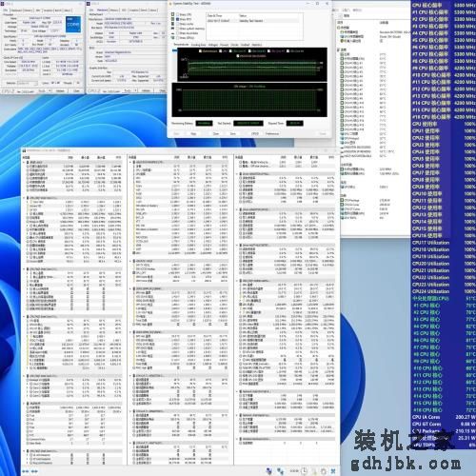This screenshot has width=476, height=476.
Task: Select 'CPU GT Cores' power row in OSD
Action: (444, 424)
